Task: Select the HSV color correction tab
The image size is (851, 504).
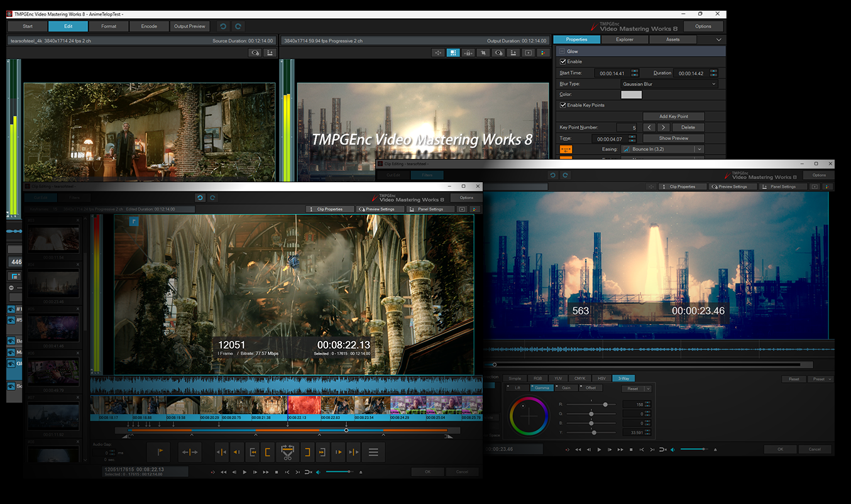Action: click(x=601, y=378)
